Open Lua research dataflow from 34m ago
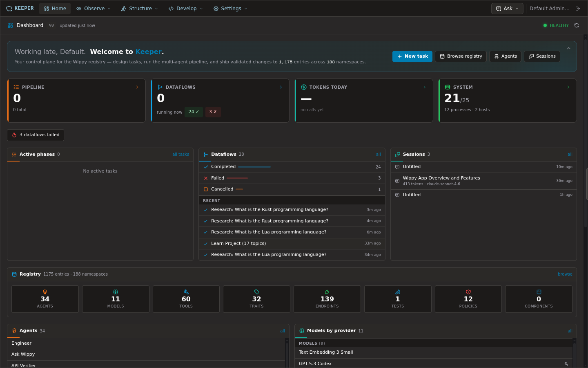588x368 pixels. 292,255
